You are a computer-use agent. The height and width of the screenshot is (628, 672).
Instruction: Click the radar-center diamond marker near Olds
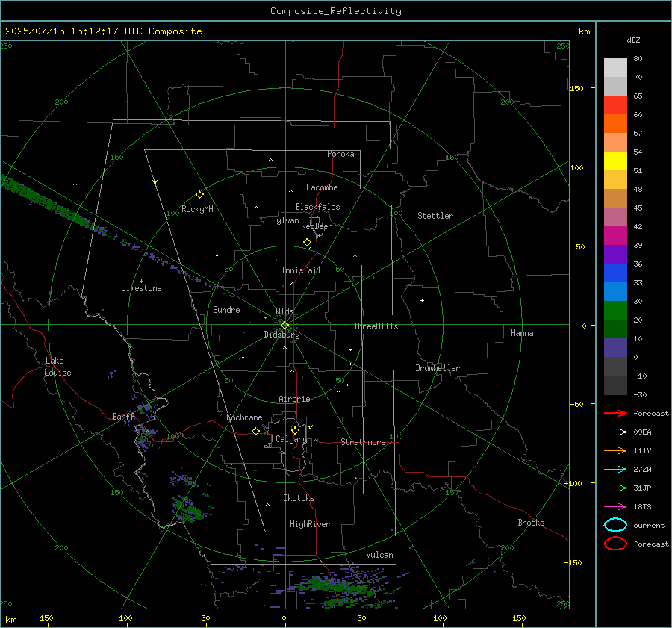coord(284,326)
